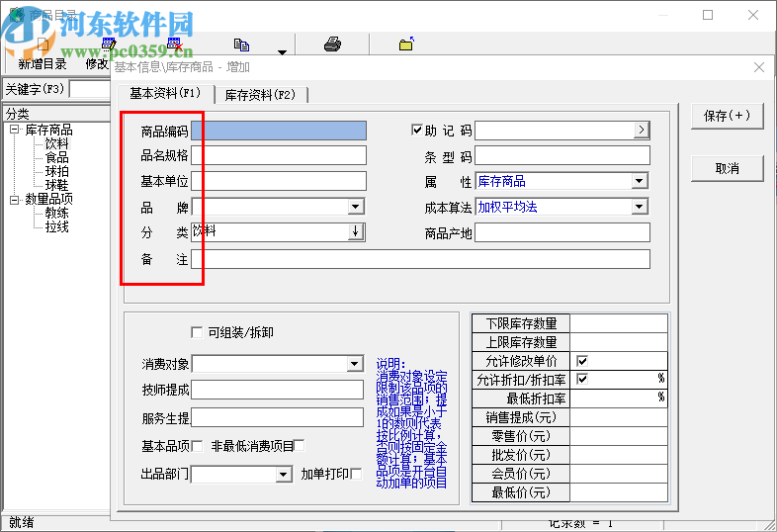
Task: Toggle the 加单打印 checkbox
Action: 356,474
